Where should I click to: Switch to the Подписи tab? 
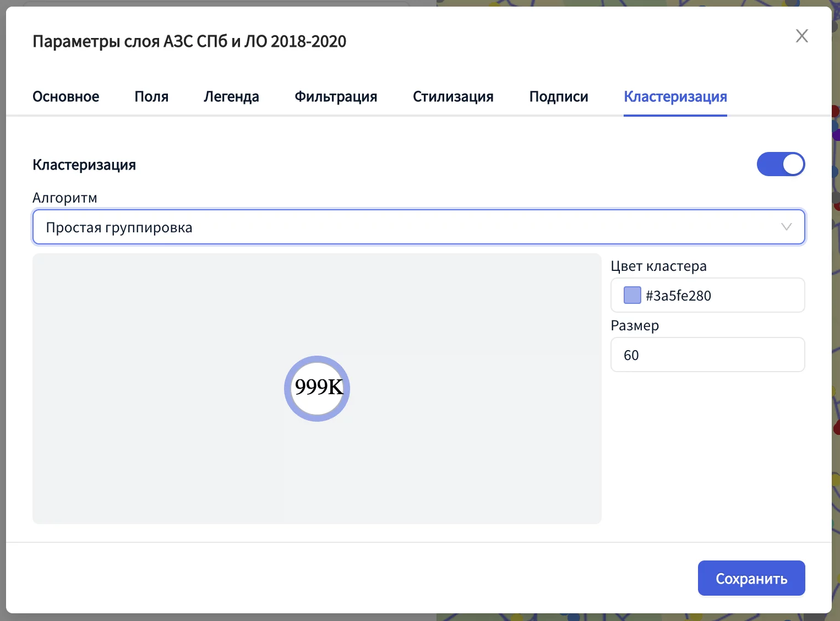click(559, 97)
